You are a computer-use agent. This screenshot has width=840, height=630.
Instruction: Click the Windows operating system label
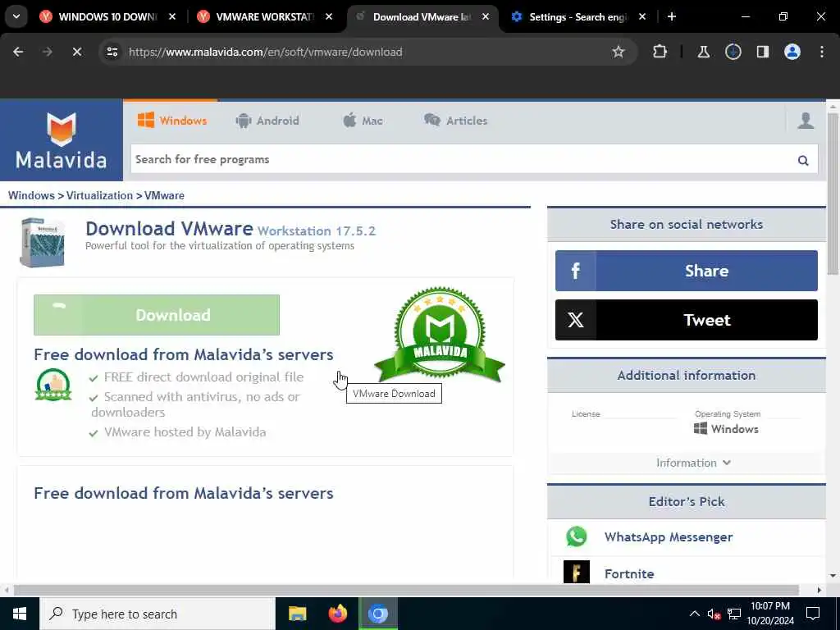click(x=727, y=429)
